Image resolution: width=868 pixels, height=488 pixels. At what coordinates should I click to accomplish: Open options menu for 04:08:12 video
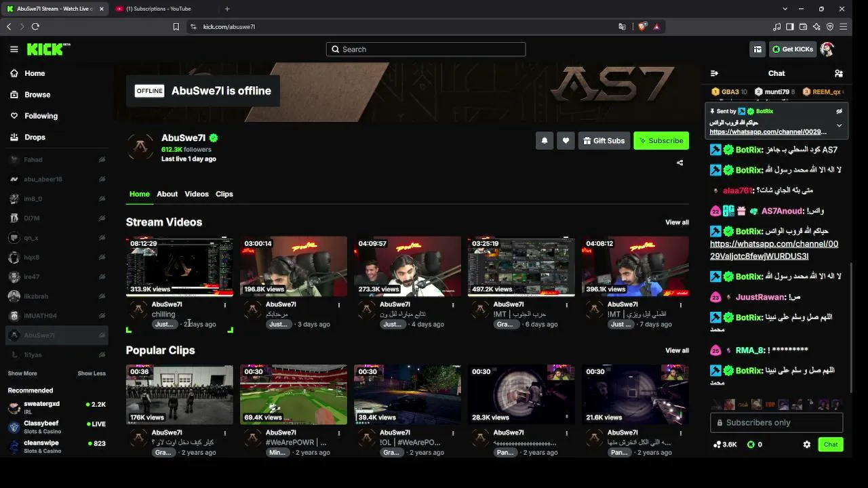(681, 305)
